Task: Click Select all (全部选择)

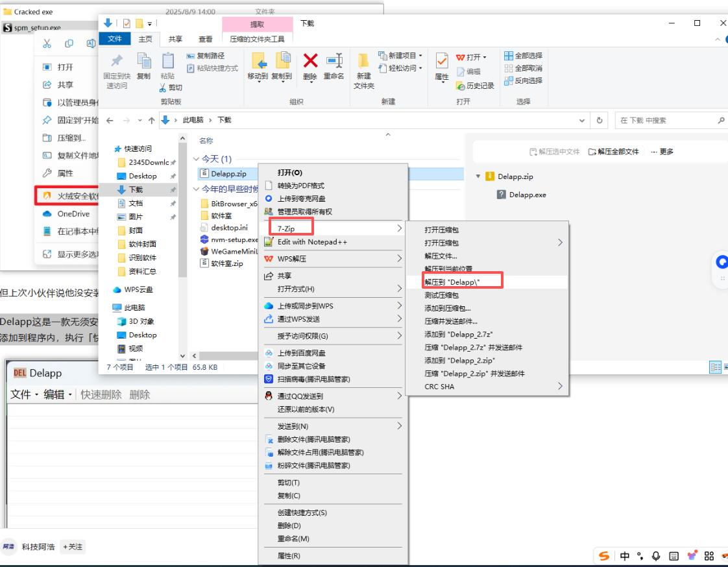Action: [523, 56]
